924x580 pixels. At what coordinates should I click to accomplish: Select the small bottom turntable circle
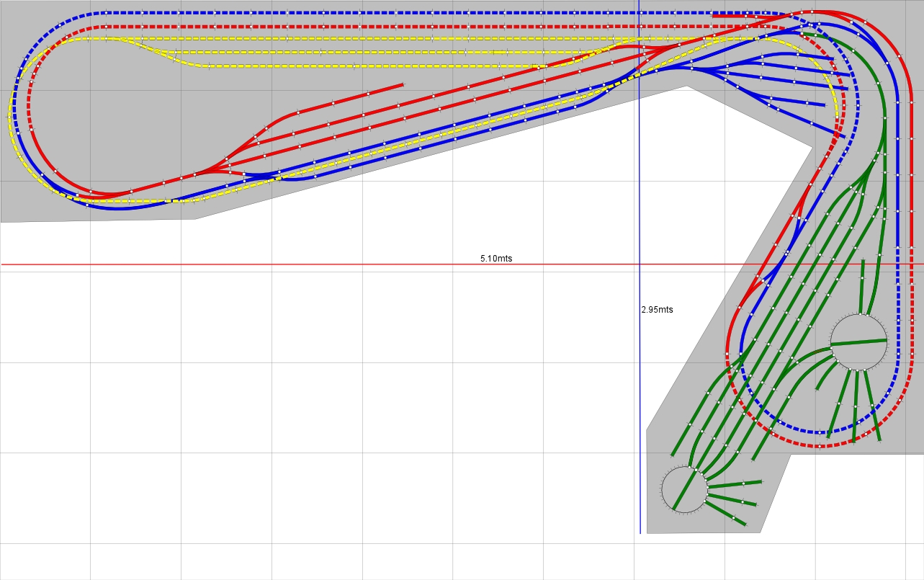[685, 490]
